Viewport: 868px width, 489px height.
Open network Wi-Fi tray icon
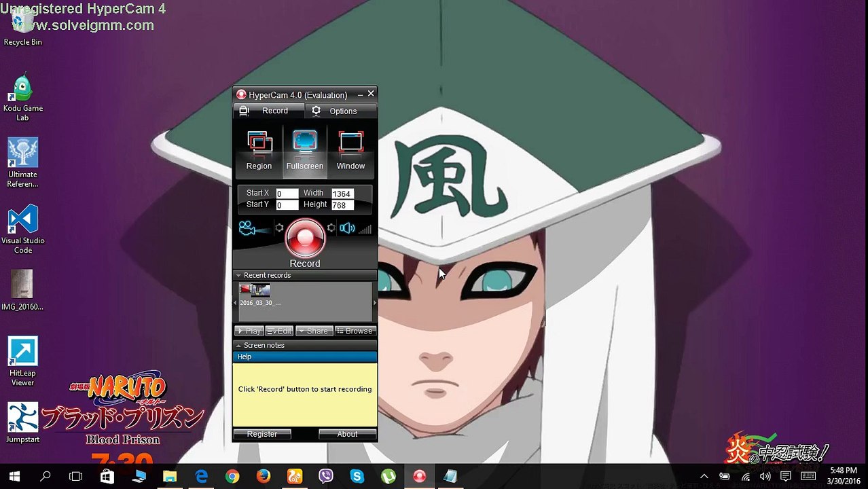click(746, 477)
